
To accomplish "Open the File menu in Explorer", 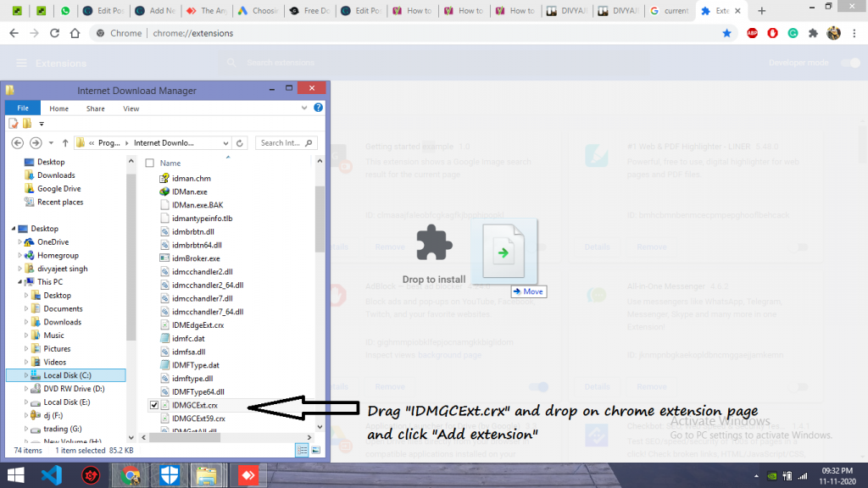I will (23, 108).
